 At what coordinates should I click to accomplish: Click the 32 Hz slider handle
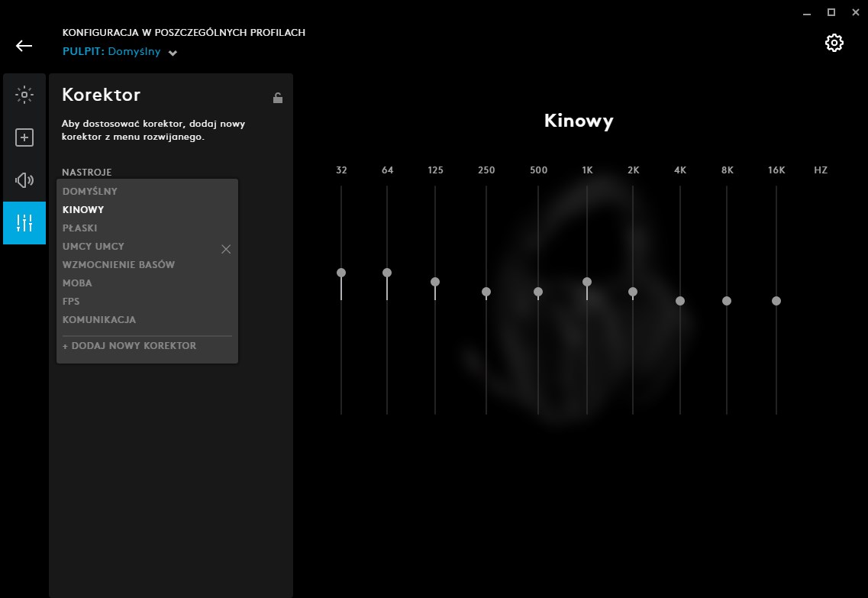pyautogui.click(x=341, y=273)
